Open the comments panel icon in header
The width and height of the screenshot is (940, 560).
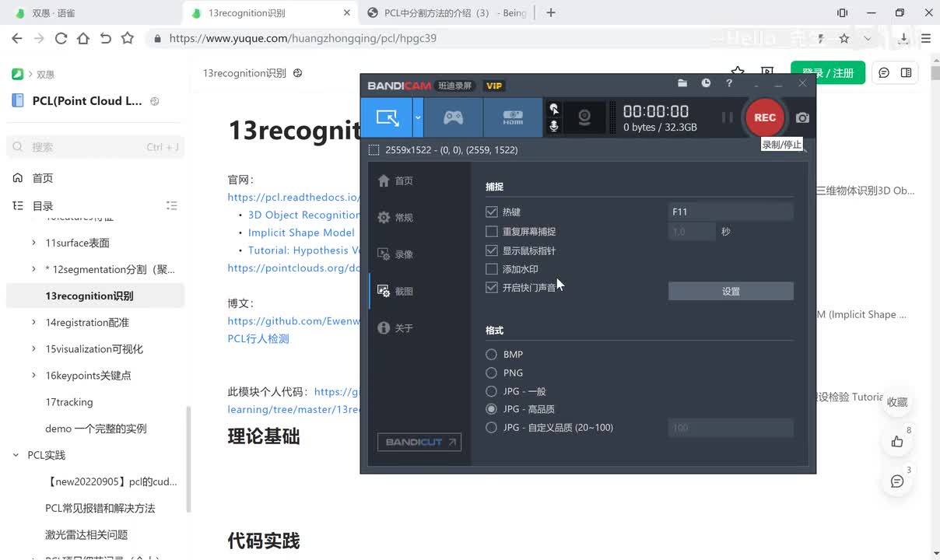[x=884, y=72]
